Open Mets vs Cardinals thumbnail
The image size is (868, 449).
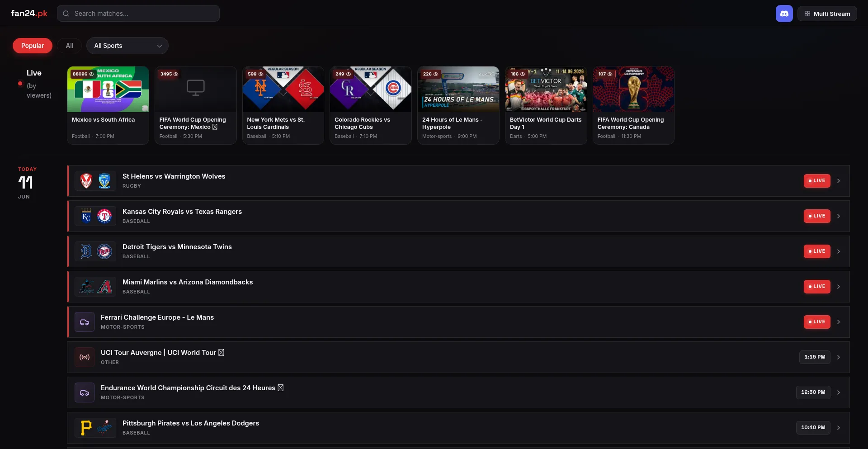click(x=283, y=90)
